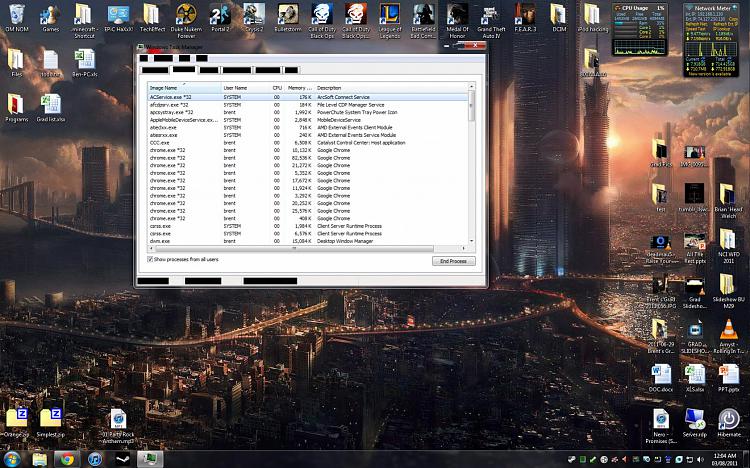The width and height of the screenshot is (750, 468).
Task: Open the iPod hacking folder
Action: tap(593, 18)
